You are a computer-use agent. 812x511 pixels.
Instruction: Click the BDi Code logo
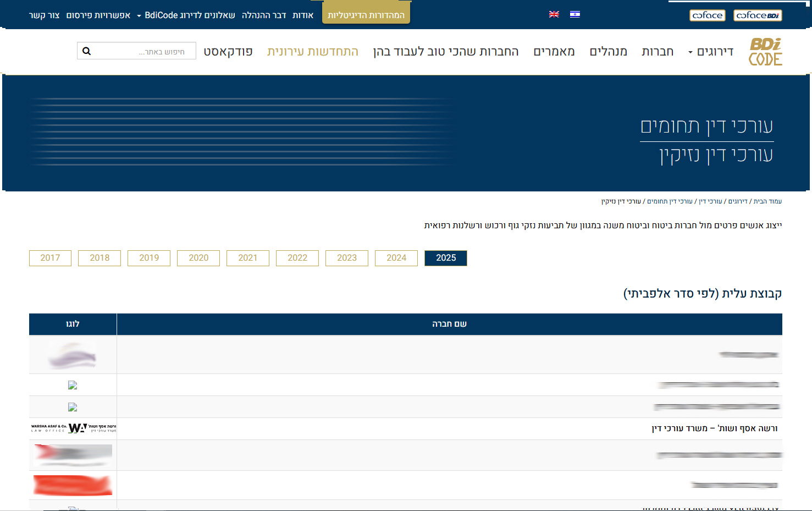(x=765, y=52)
